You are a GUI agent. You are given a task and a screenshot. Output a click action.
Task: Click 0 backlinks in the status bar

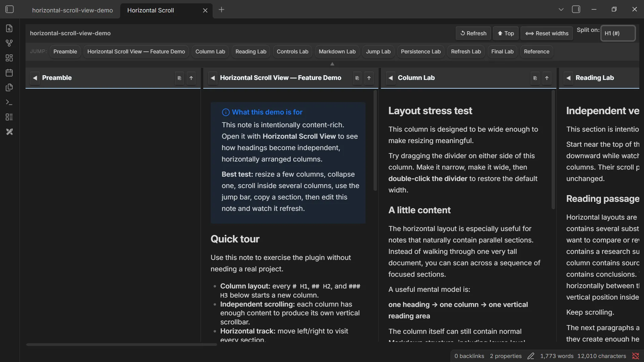click(x=469, y=356)
